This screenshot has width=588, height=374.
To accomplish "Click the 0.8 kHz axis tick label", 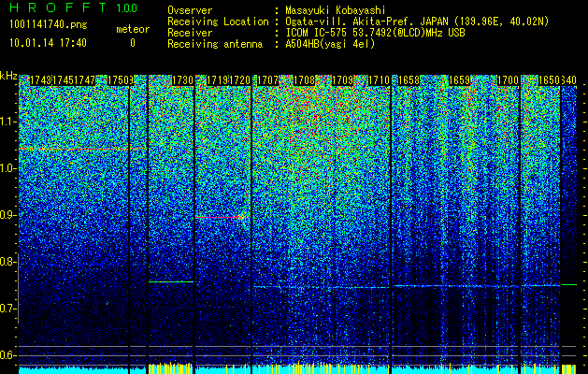I will pyautogui.click(x=8, y=262).
